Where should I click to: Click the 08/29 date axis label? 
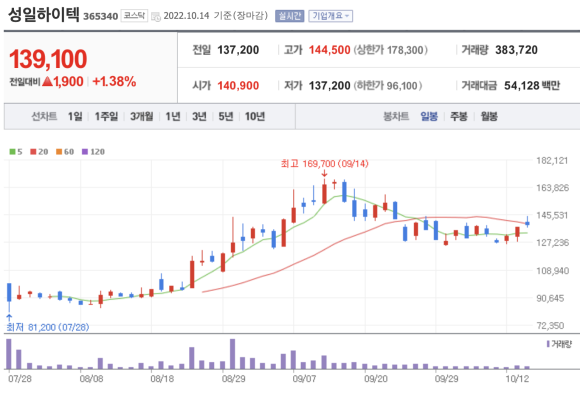[x=233, y=379]
